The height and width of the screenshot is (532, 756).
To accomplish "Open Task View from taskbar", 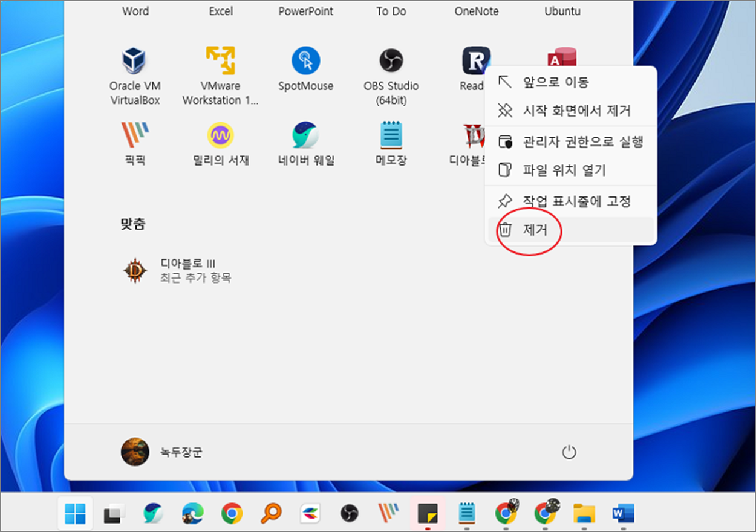I will click(113, 514).
